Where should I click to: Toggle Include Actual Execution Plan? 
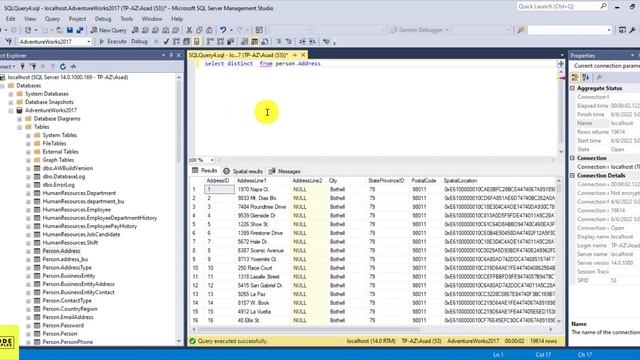tap(210, 42)
